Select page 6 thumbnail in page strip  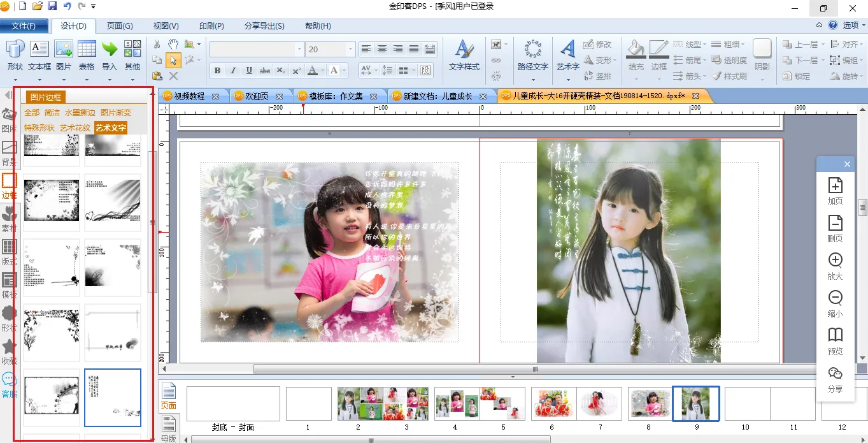[x=553, y=403]
